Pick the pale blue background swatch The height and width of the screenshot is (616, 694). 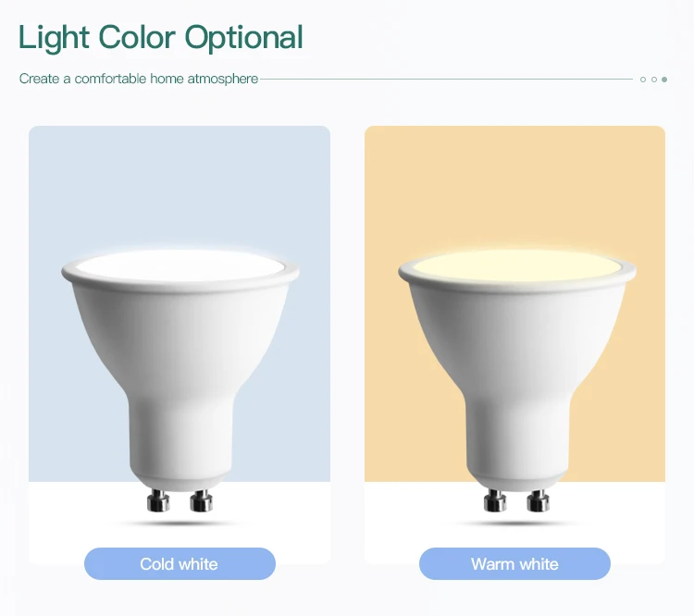coord(180,186)
